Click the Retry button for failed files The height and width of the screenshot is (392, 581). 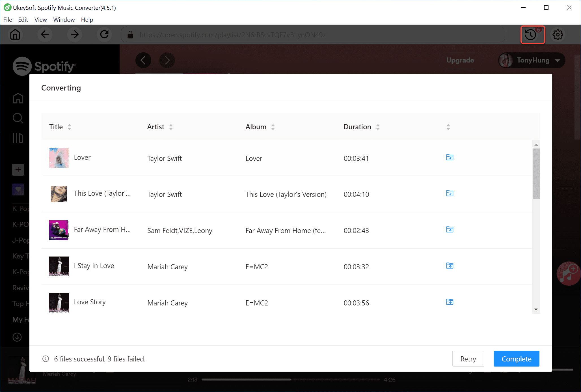(468, 359)
